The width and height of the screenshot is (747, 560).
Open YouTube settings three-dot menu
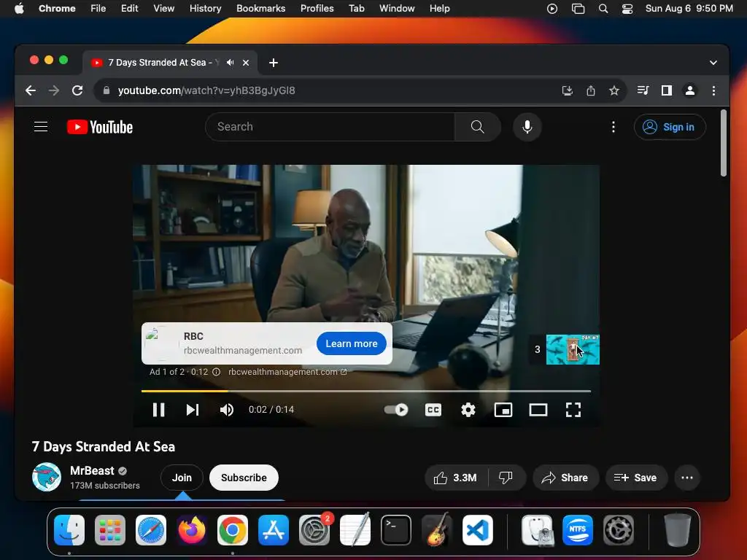pyautogui.click(x=613, y=127)
